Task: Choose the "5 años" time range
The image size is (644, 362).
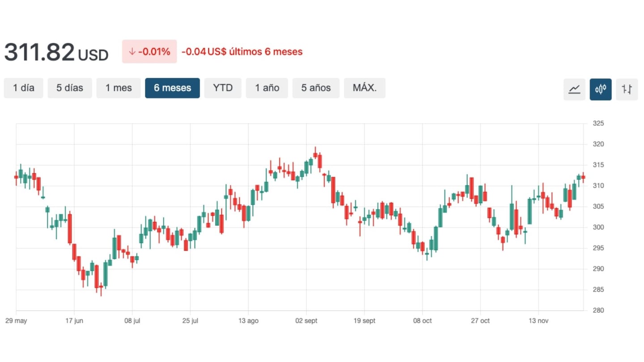Action: [x=316, y=88]
